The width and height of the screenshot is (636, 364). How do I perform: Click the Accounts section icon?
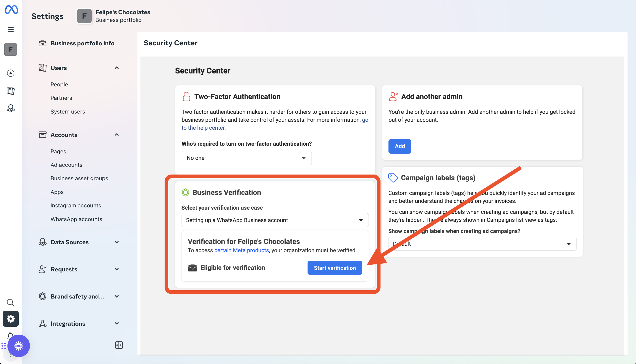43,135
